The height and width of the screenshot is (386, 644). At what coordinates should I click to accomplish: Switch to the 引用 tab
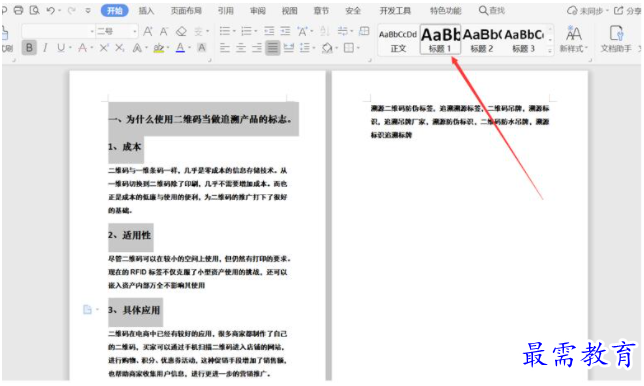click(225, 11)
